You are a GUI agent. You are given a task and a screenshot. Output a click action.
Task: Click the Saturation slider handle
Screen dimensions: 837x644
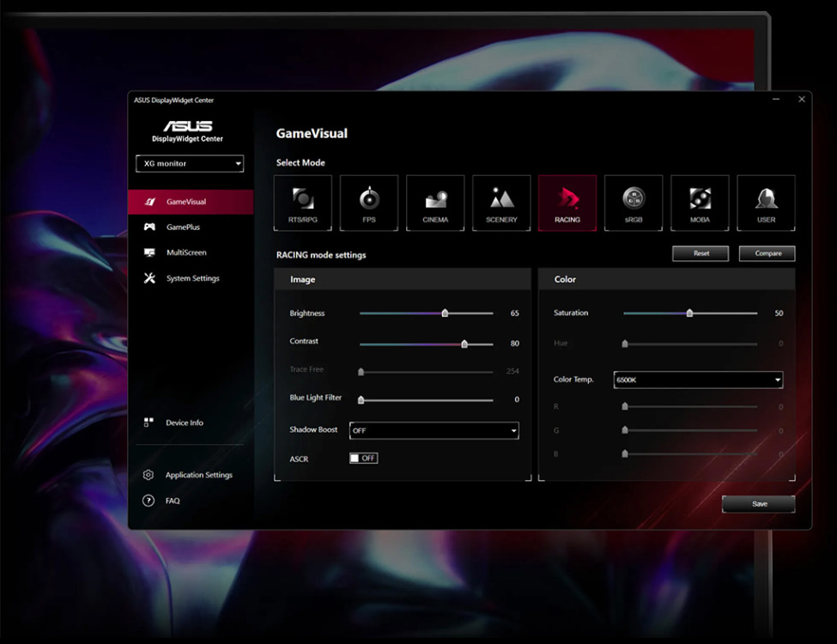689,313
